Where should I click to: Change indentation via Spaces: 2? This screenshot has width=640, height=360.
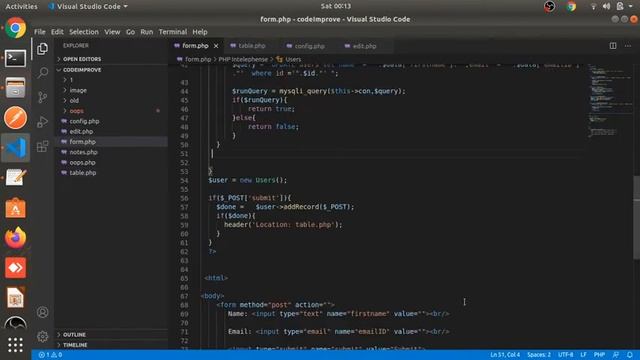(539, 355)
